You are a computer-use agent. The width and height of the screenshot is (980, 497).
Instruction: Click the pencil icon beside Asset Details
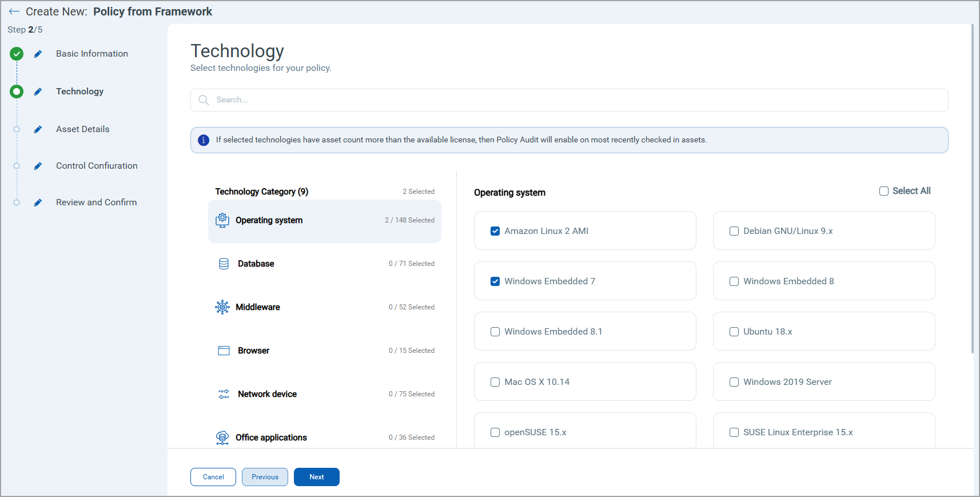click(x=38, y=129)
